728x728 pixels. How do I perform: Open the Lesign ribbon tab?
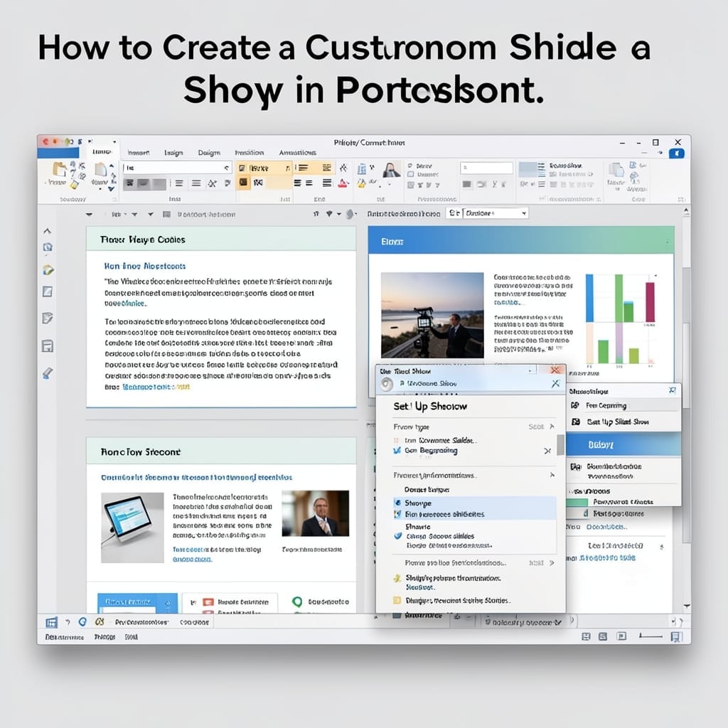pos(173,152)
